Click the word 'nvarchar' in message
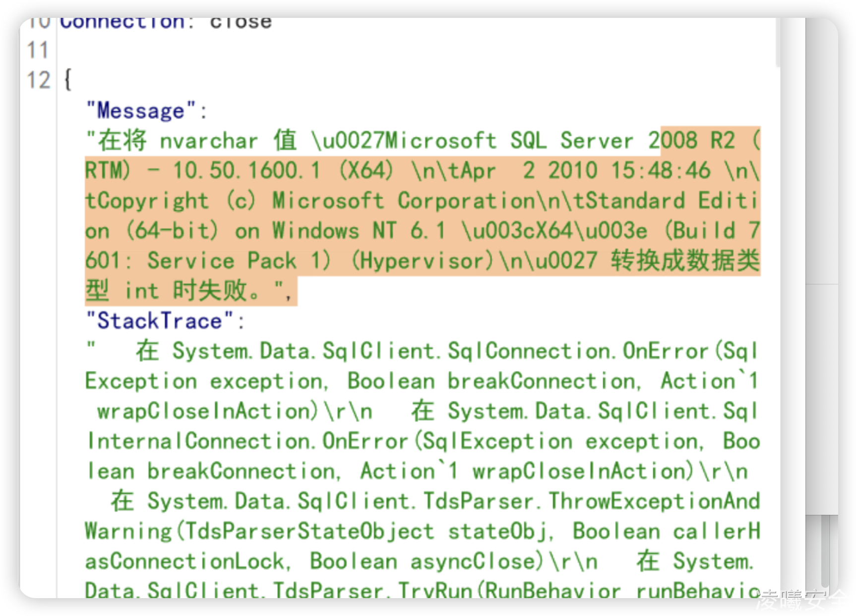856x616 pixels. (209, 141)
